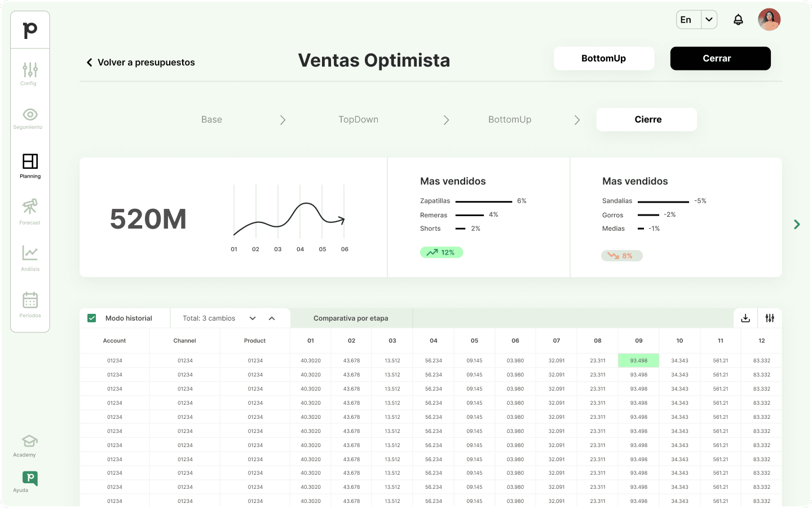Open the Academy graduation cap icon
This screenshot has height=508, width=812.
29,441
